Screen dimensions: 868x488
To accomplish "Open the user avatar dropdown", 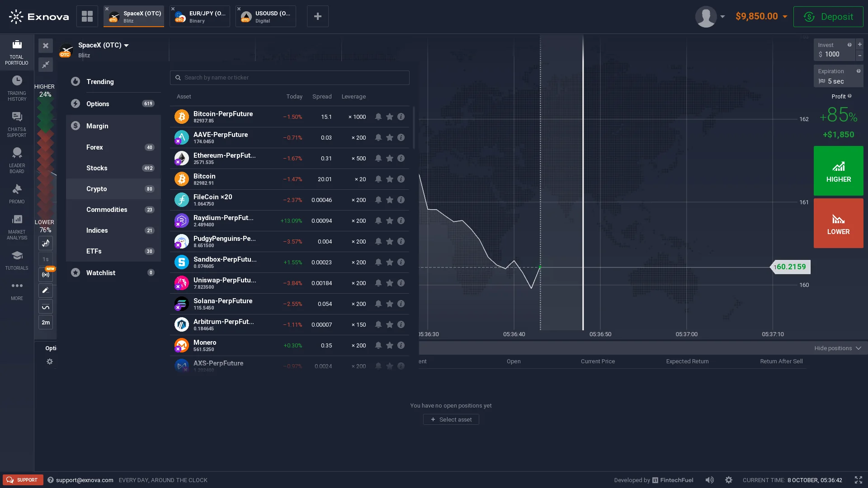I will click(710, 17).
